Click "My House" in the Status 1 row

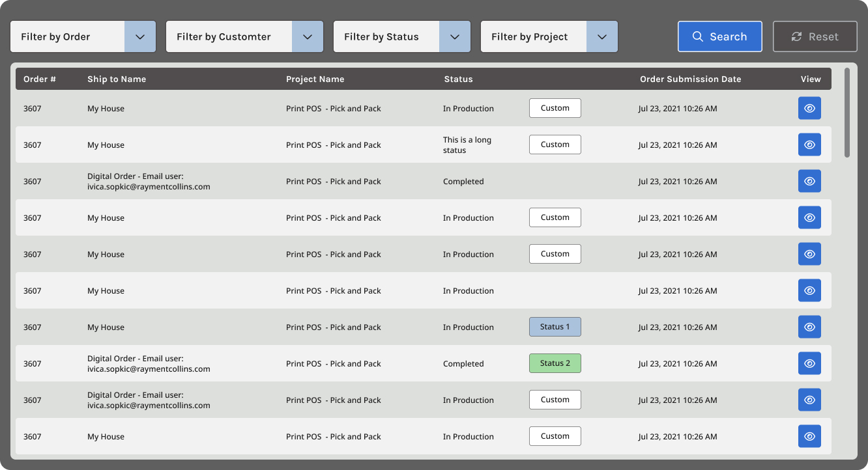(x=106, y=327)
